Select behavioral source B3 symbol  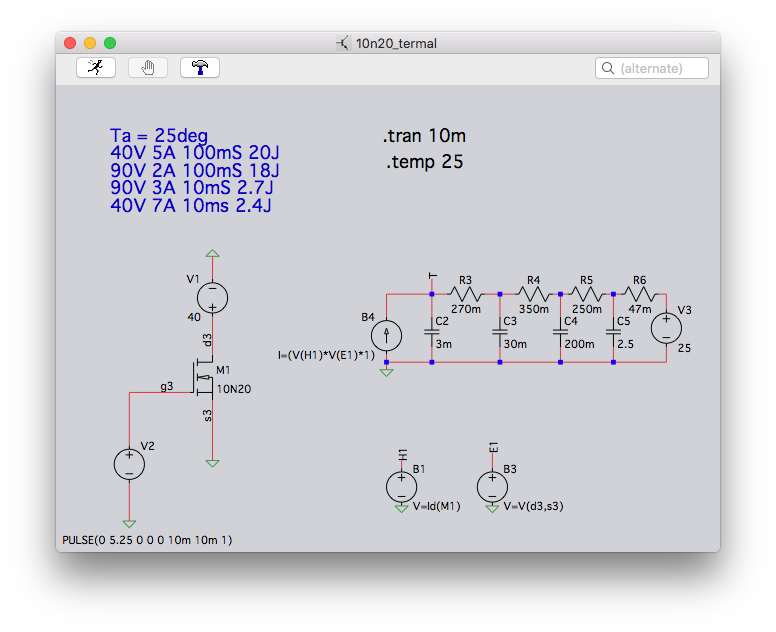pos(492,487)
